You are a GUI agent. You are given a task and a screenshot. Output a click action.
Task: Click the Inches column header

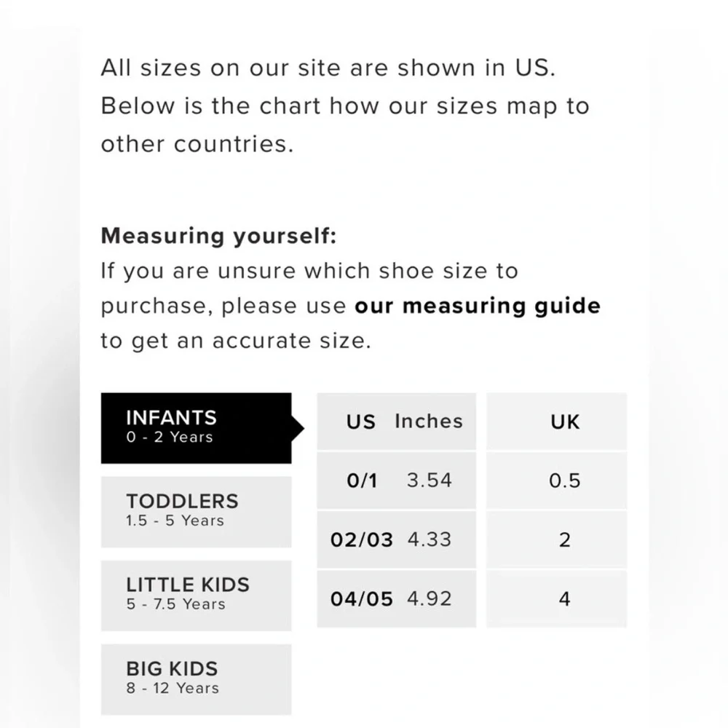coord(428,422)
